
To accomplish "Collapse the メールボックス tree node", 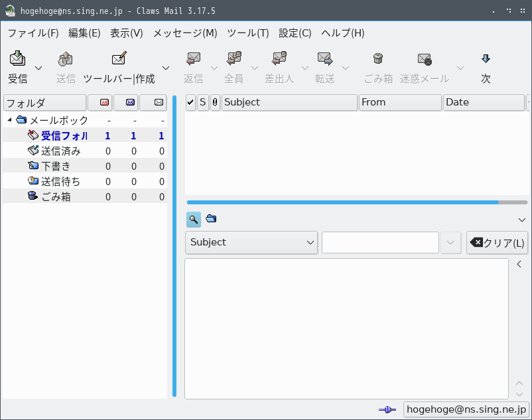I will click(9, 119).
